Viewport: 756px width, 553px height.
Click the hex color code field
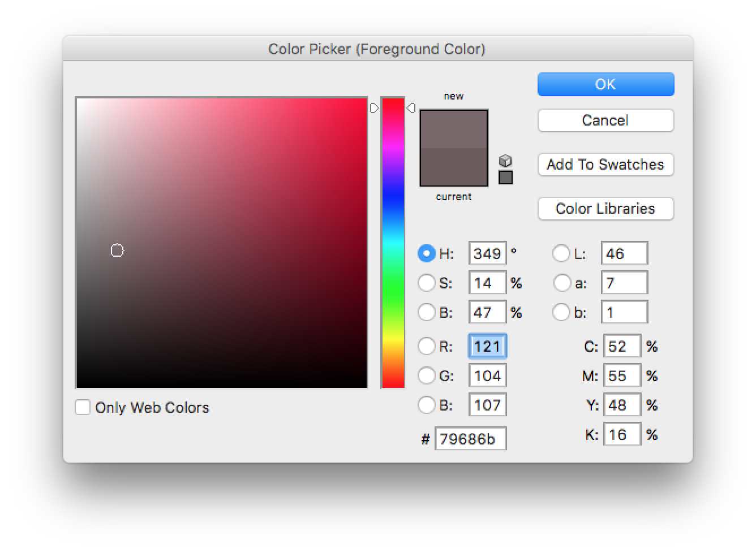[x=470, y=439]
